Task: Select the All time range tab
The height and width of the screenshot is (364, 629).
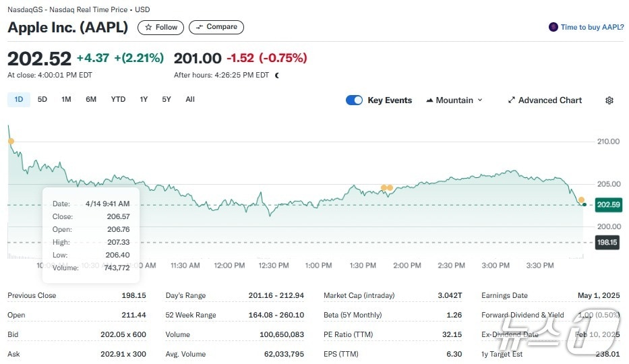Action: (x=190, y=100)
